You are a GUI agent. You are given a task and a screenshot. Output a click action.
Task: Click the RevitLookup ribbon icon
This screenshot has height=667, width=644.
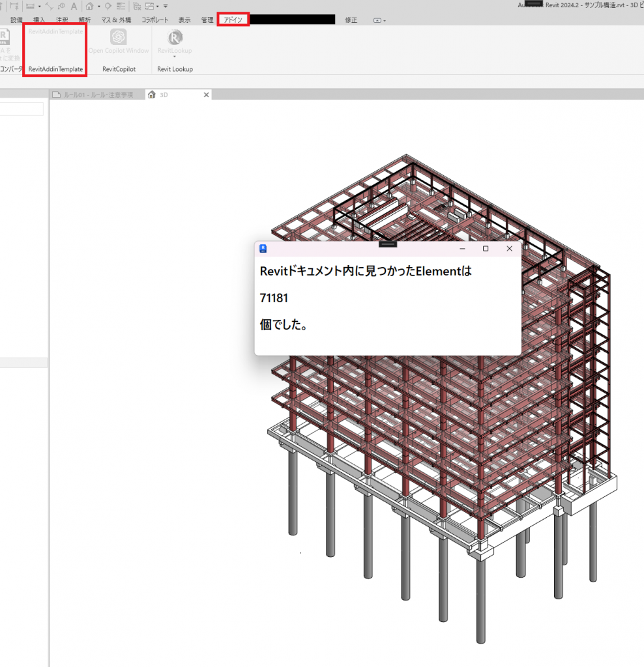[175, 37]
